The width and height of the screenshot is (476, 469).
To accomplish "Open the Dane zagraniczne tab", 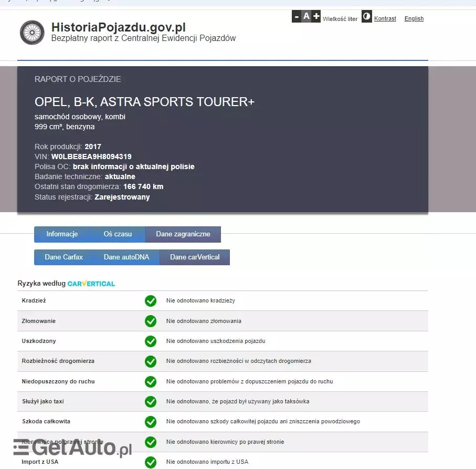I will pos(183,234).
